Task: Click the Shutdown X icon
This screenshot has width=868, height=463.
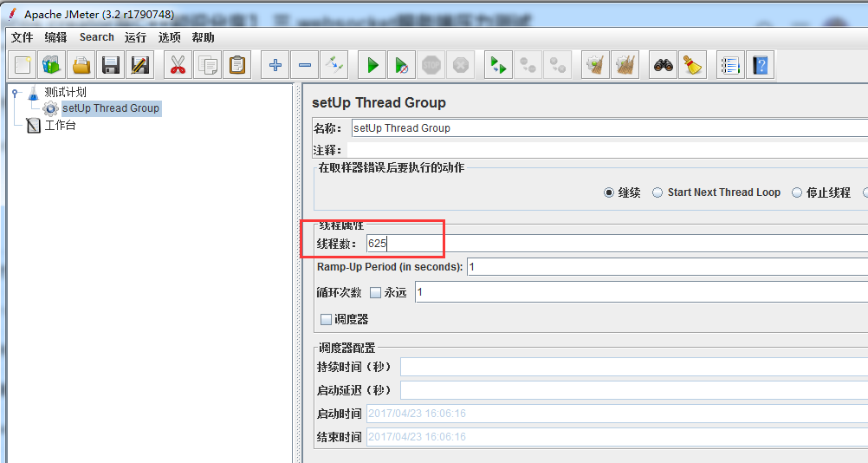Action: [460, 65]
